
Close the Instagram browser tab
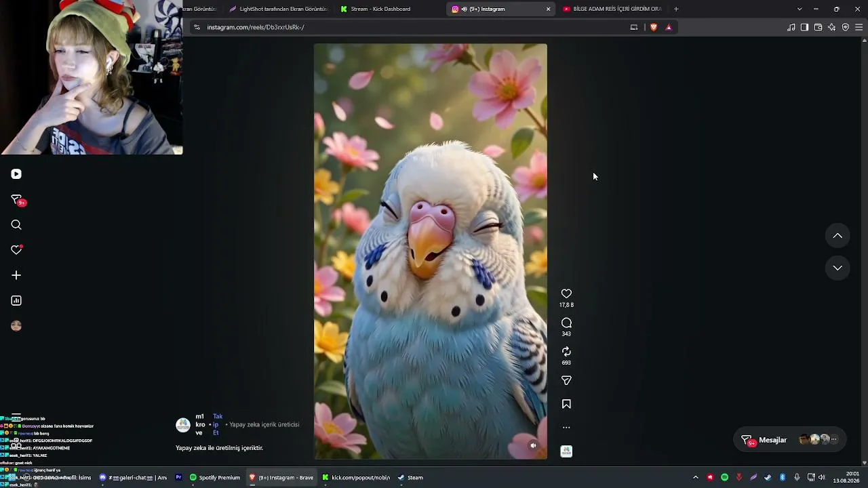pyautogui.click(x=548, y=9)
